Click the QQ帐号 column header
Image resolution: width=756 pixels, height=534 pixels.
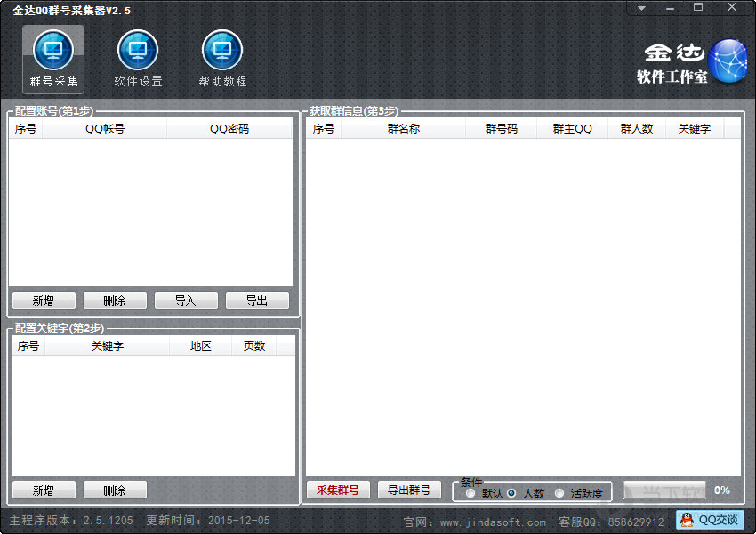[105, 129]
